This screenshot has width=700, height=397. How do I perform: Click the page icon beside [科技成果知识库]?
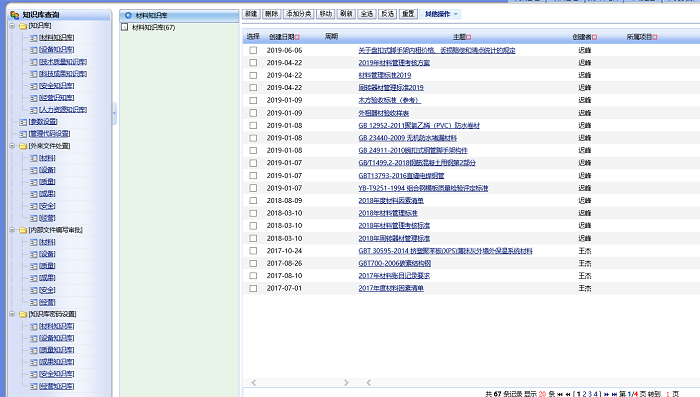point(33,74)
